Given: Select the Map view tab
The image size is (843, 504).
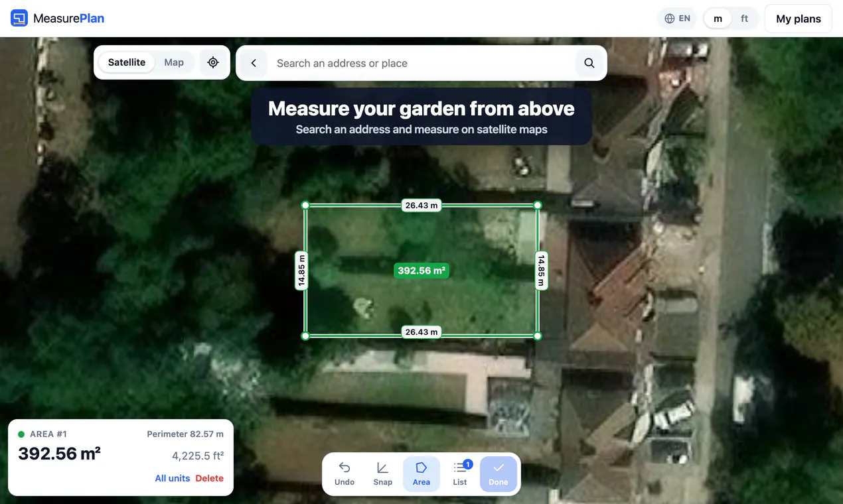Looking at the screenshot, I should 174,62.
